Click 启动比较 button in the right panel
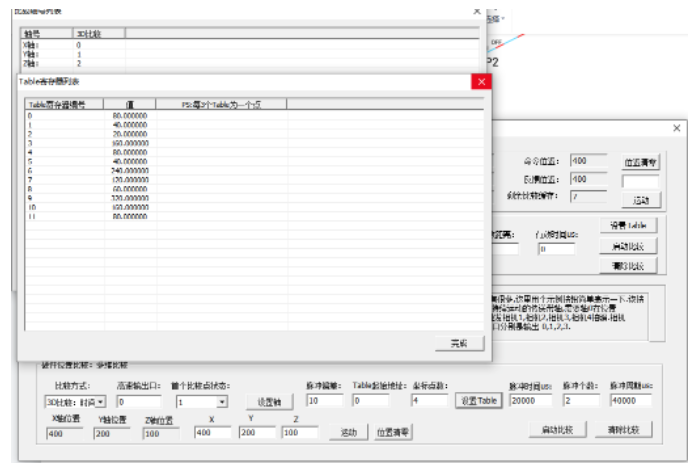This screenshot has width=700, height=474. click(x=628, y=246)
